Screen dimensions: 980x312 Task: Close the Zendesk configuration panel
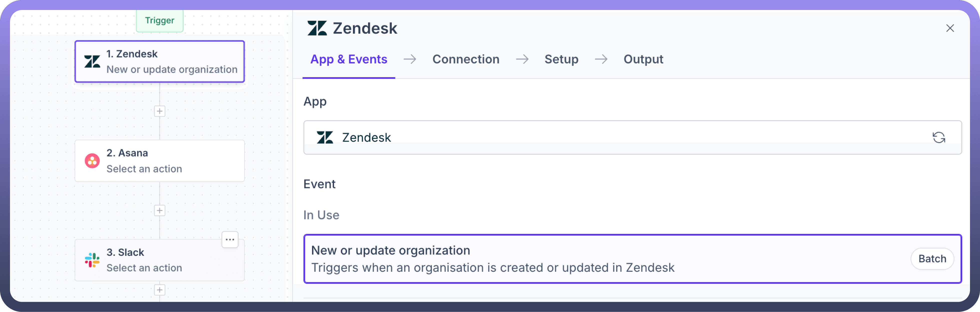tap(950, 28)
